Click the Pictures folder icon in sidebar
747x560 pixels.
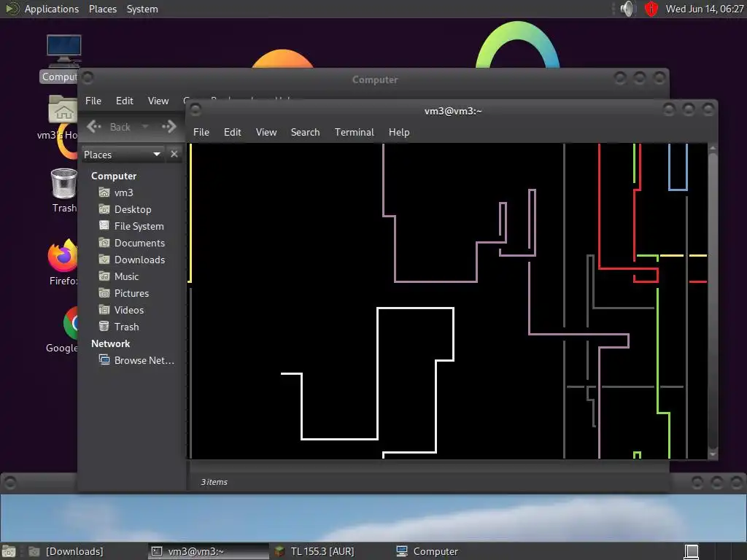click(104, 293)
